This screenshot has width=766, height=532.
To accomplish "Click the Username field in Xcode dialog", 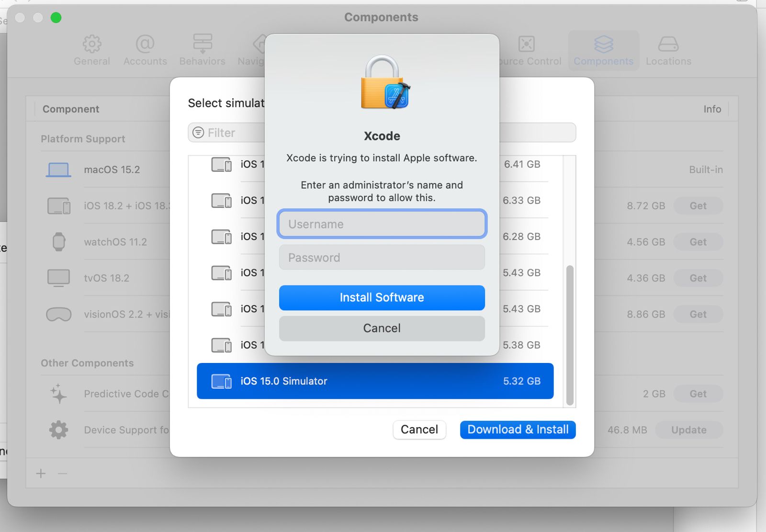I will pos(382,224).
